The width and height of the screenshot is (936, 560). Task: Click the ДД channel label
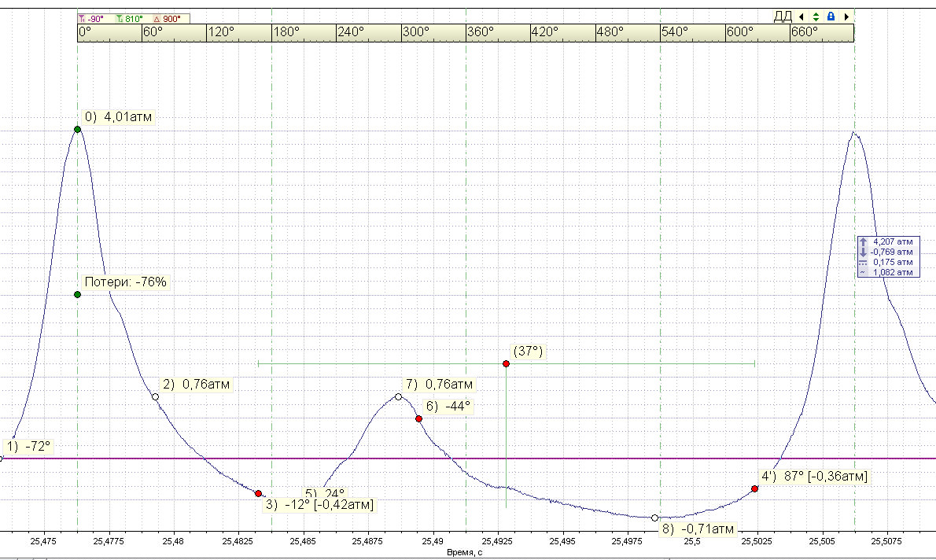783,17
